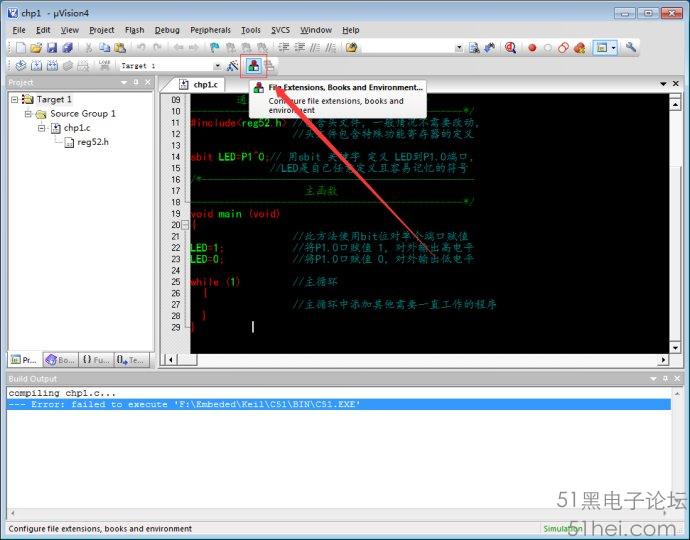
Task: Build target files icon
Action: pyautogui.click(x=37, y=66)
